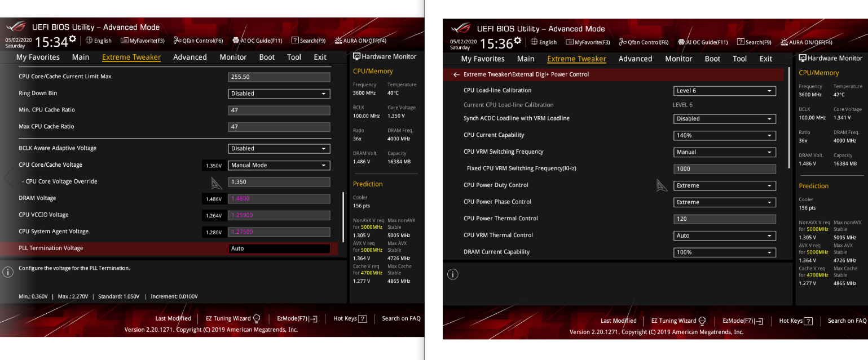Click Last Modified on right screen

619,321
